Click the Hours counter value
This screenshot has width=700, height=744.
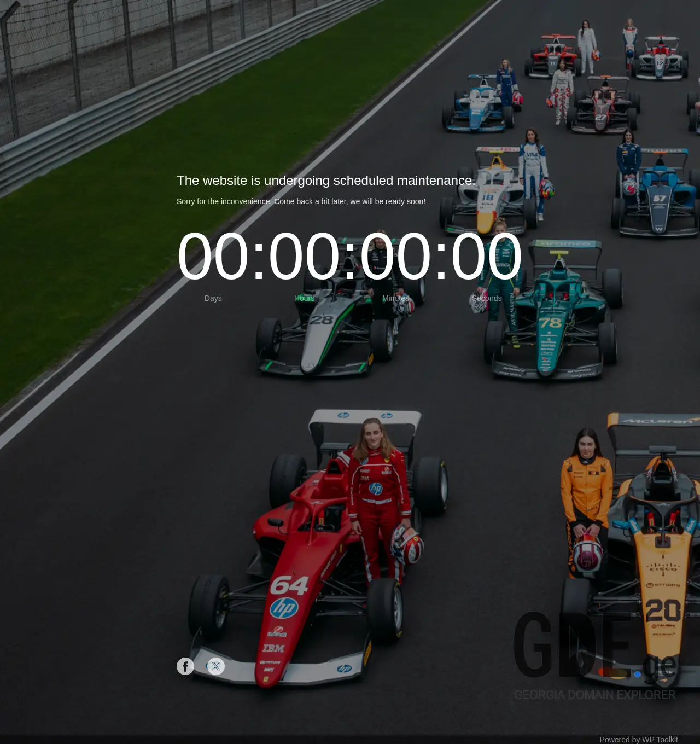pos(304,256)
